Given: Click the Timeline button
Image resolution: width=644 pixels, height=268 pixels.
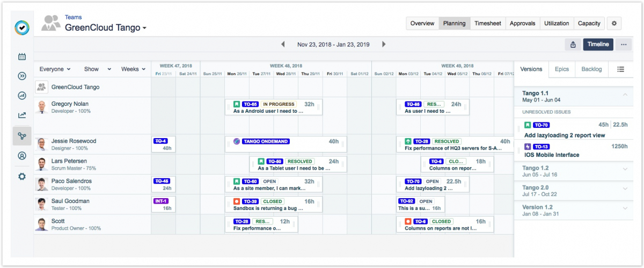Looking at the screenshot, I should (598, 45).
